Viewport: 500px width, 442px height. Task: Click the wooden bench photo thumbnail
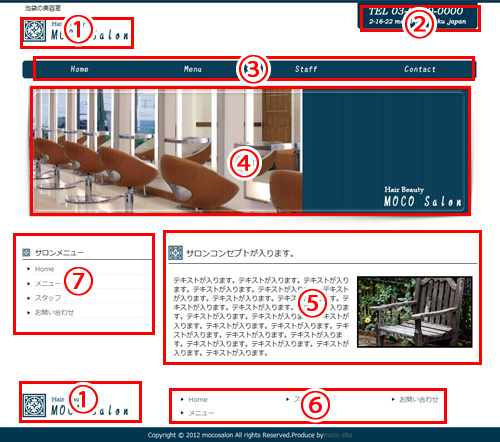[415, 312]
